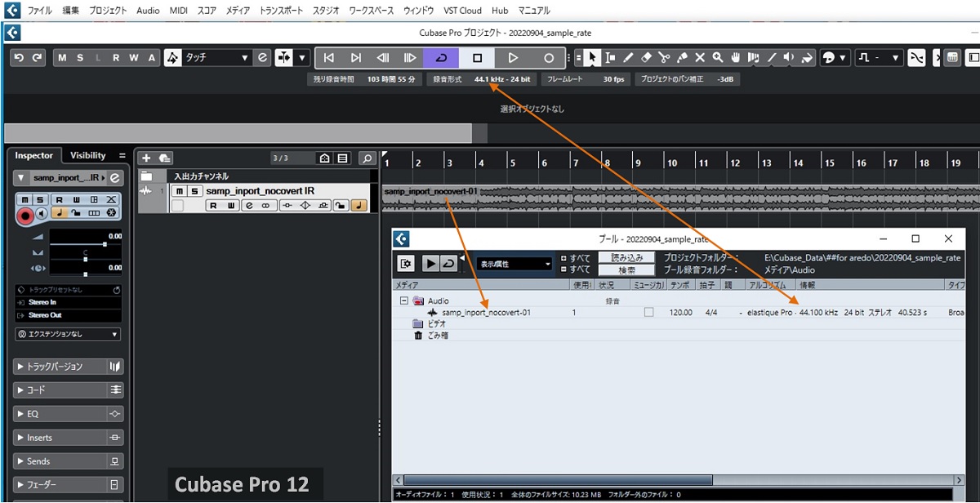Image resolution: width=980 pixels, height=503 pixels.
Task: Click the Redo arrow in the toolbar
Action: (x=37, y=58)
